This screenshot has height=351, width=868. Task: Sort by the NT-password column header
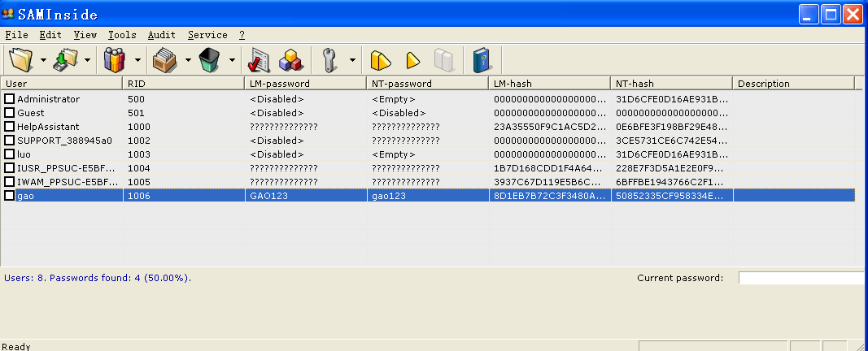click(x=427, y=84)
